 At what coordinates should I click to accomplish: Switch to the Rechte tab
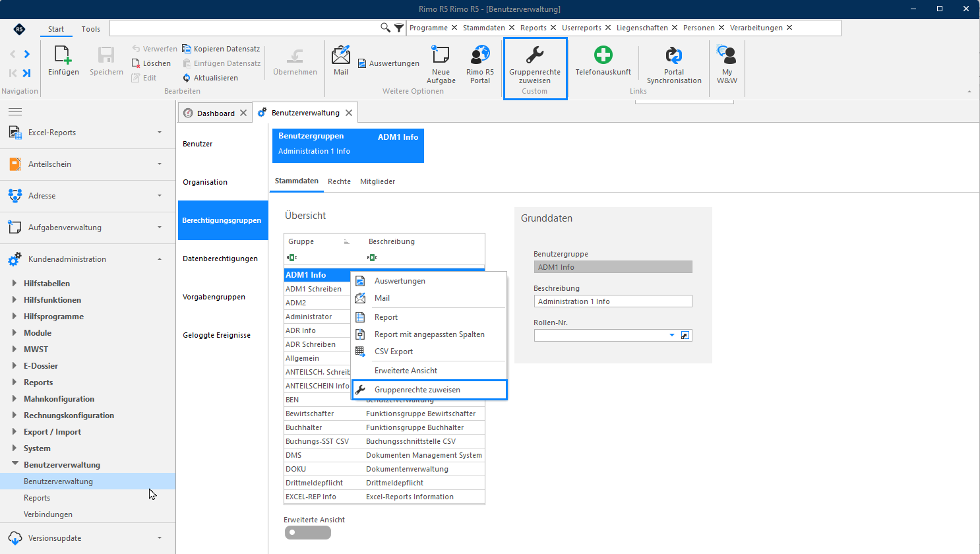coord(339,181)
